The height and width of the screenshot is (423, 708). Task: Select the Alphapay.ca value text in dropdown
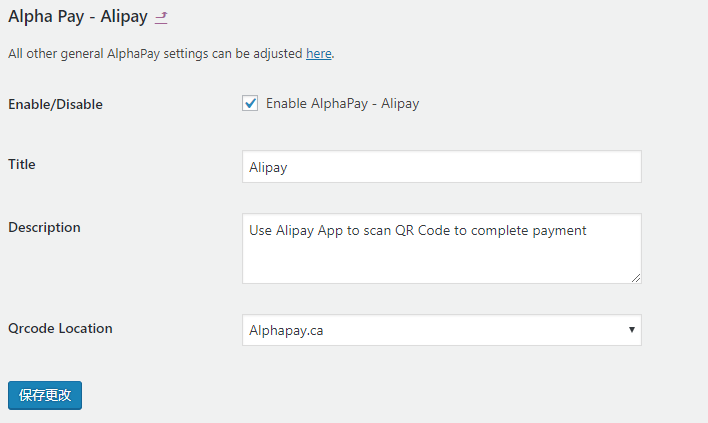(x=286, y=330)
